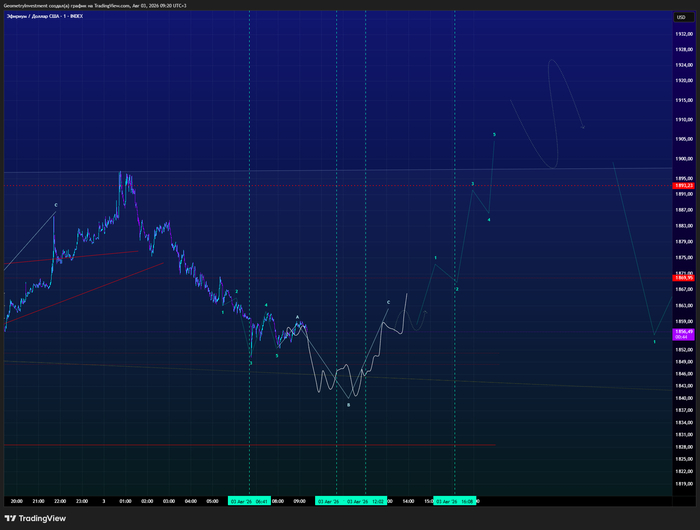Click the 14:00 time axis label
This screenshot has width=700, height=530.
pyautogui.click(x=408, y=501)
